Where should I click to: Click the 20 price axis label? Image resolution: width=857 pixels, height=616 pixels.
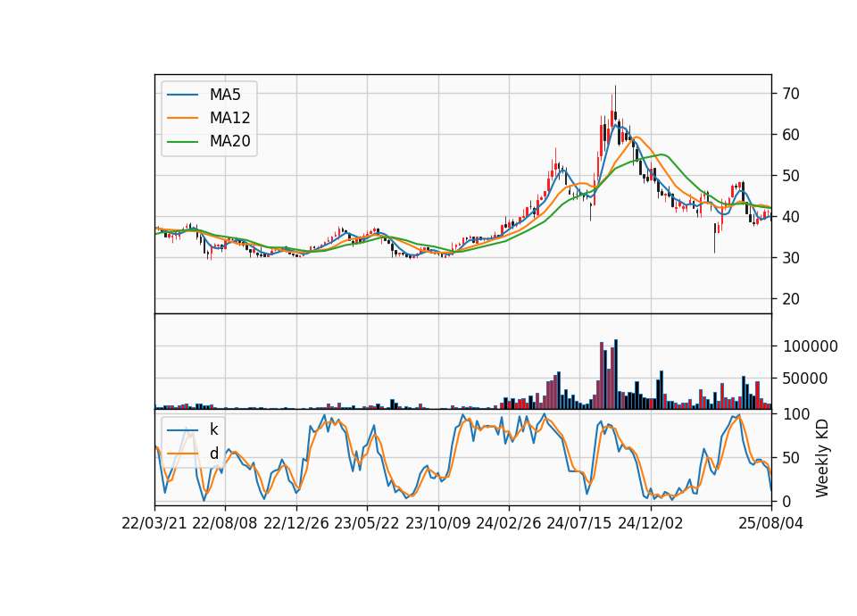(791, 299)
